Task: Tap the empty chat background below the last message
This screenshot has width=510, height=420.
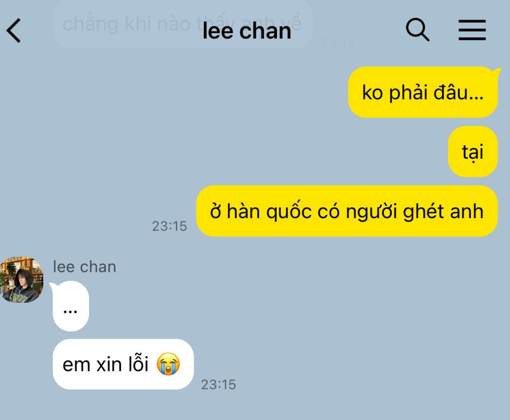Action: pyautogui.click(x=325, y=405)
